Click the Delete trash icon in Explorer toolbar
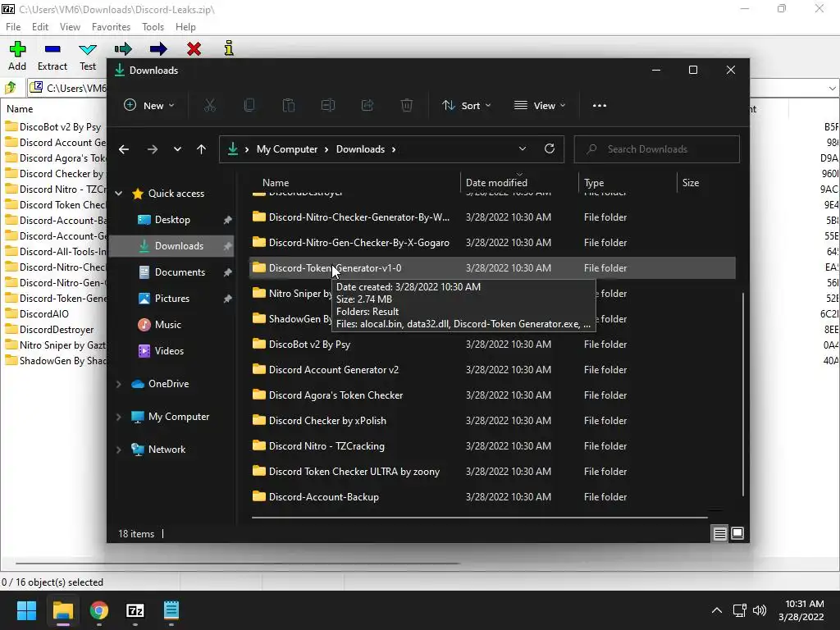Screen dimensions: 840x630 click(x=407, y=106)
